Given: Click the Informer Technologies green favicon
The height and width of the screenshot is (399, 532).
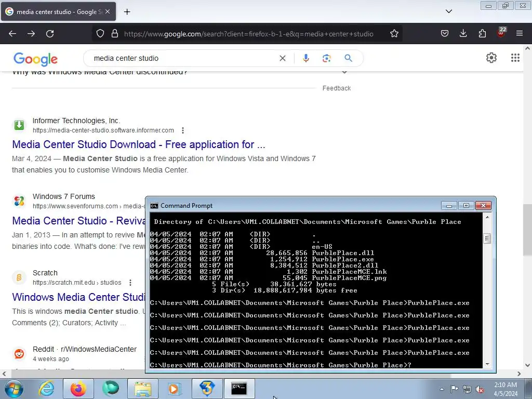Looking at the screenshot, I should tap(19, 125).
